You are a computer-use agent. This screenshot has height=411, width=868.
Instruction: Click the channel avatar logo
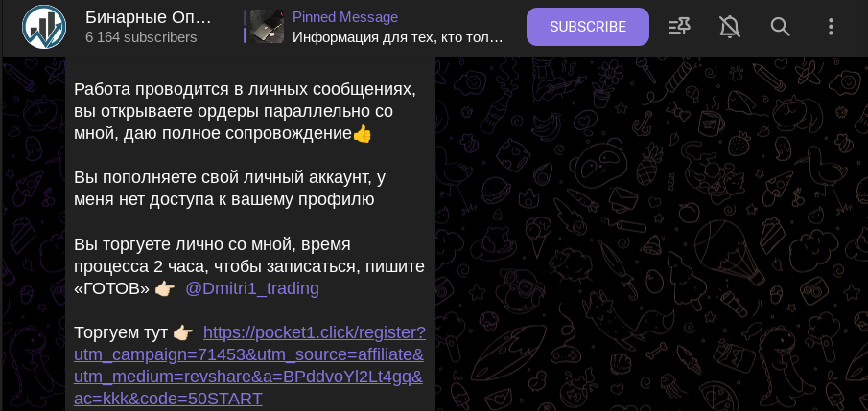[x=44, y=27]
